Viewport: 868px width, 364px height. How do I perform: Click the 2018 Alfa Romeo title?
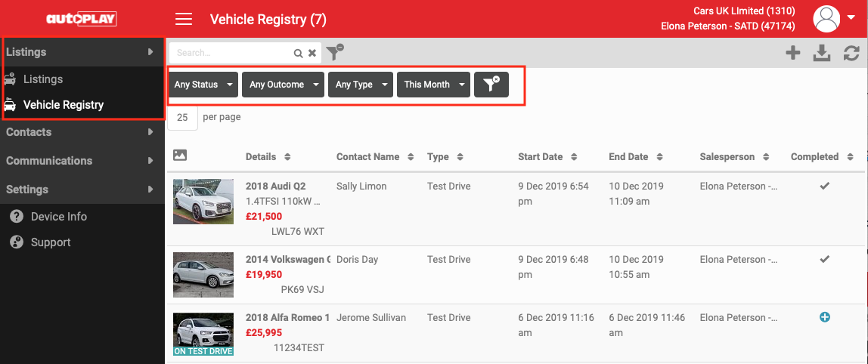point(288,317)
